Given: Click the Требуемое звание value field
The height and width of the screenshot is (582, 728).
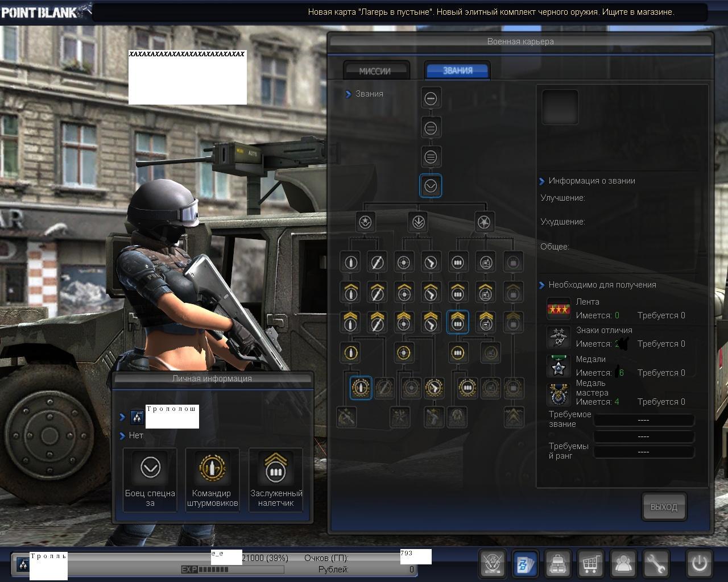Looking at the screenshot, I should (644, 420).
